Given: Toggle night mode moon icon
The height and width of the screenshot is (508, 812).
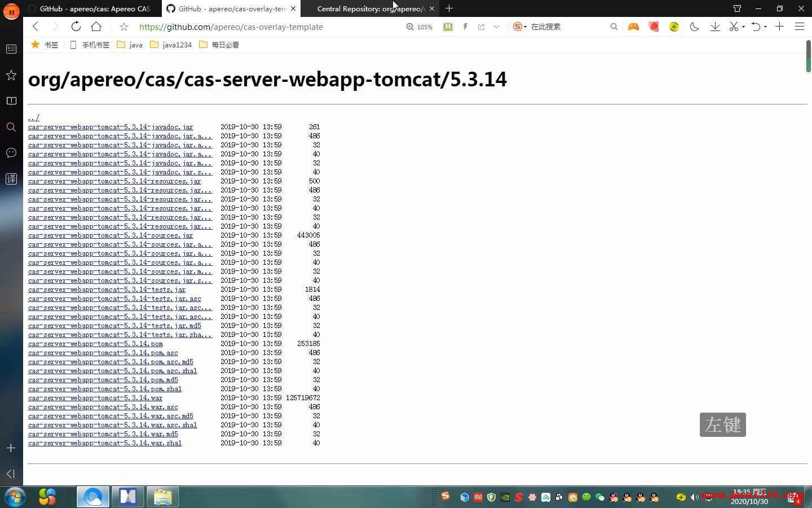Looking at the screenshot, I should [694, 27].
